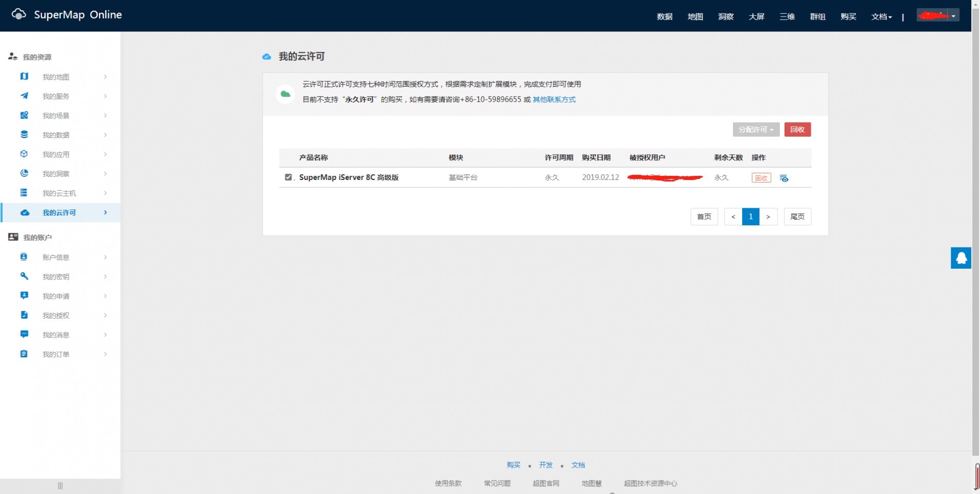Open the footer 开发 link
980x494 pixels.
[x=546, y=465]
